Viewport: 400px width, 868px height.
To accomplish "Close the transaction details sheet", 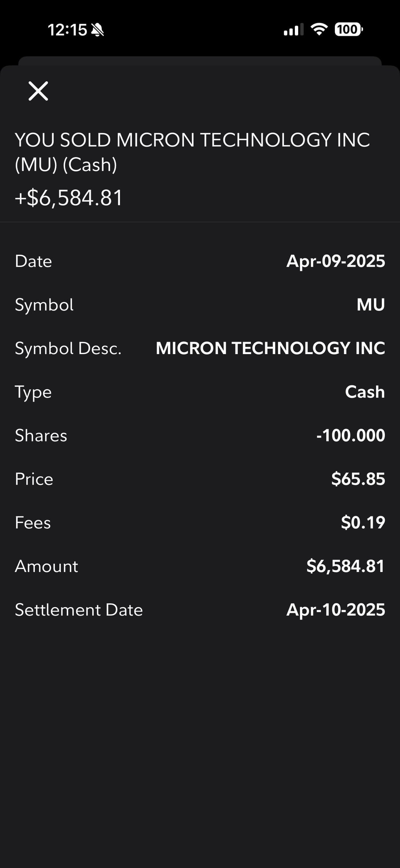I will click(x=39, y=91).
